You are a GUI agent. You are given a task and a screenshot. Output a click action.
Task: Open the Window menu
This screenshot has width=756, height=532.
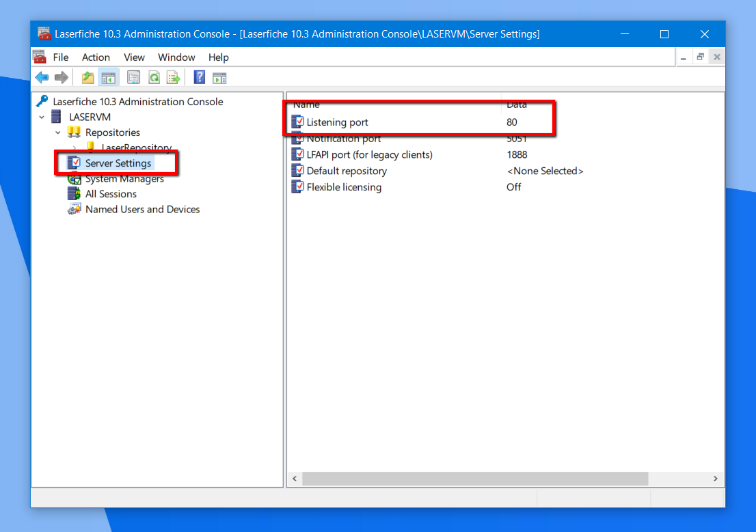pyautogui.click(x=176, y=57)
